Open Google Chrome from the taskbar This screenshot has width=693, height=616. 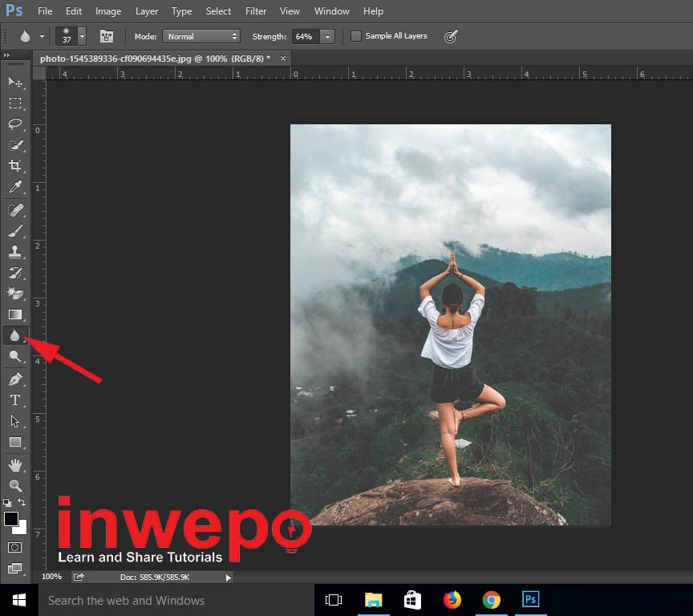[492, 600]
